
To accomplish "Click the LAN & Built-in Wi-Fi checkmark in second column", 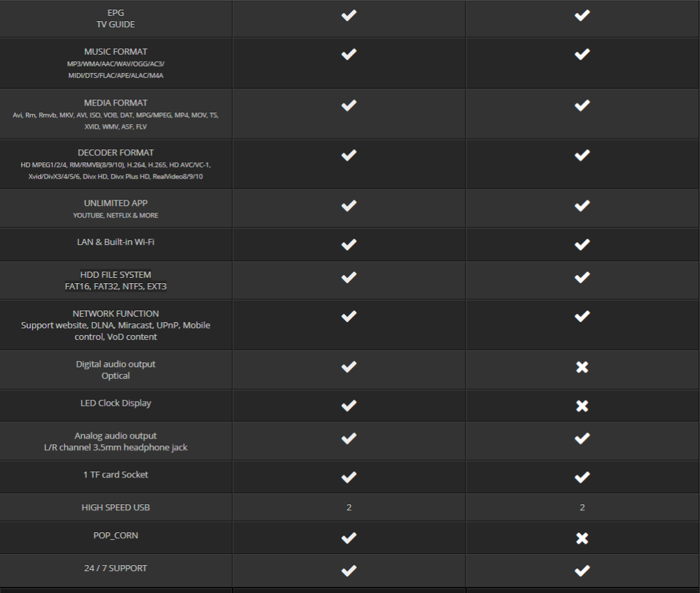I will tap(582, 243).
